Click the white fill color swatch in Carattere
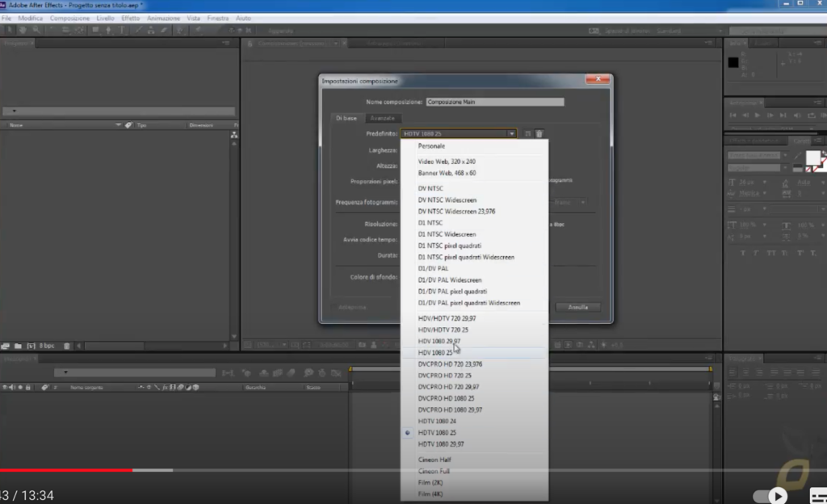The width and height of the screenshot is (827, 504). click(x=812, y=157)
